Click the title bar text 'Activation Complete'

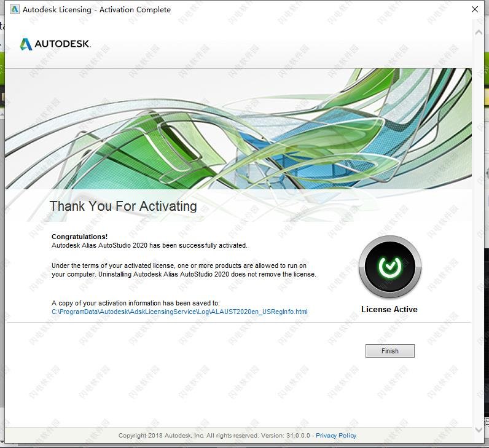point(135,10)
